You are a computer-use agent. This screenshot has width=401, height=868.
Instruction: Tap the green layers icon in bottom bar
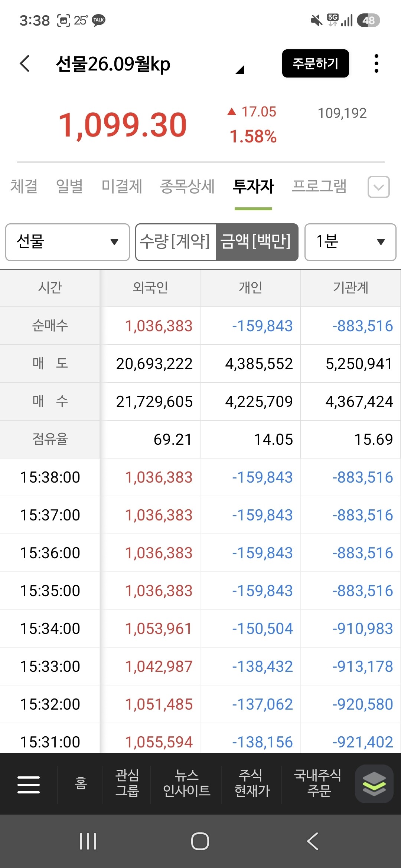click(374, 784)
